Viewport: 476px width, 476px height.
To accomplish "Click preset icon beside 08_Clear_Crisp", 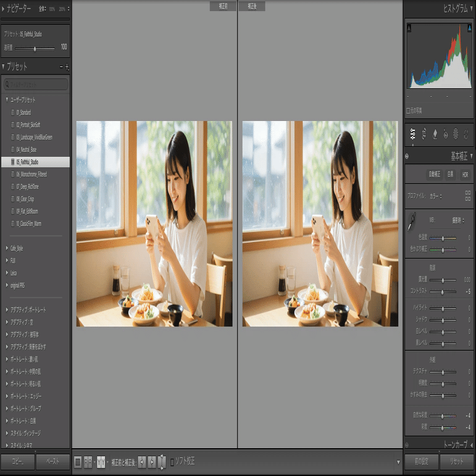I will 13,199.
